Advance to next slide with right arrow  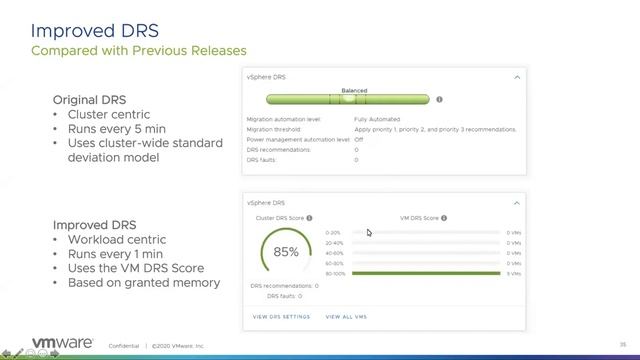tap(54, 353)
